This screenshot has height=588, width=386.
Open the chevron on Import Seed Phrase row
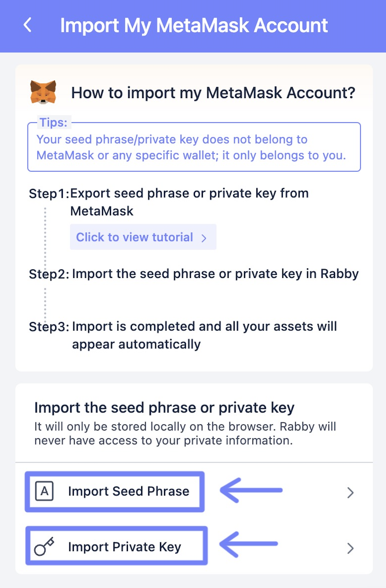click(x=350, y=492)
